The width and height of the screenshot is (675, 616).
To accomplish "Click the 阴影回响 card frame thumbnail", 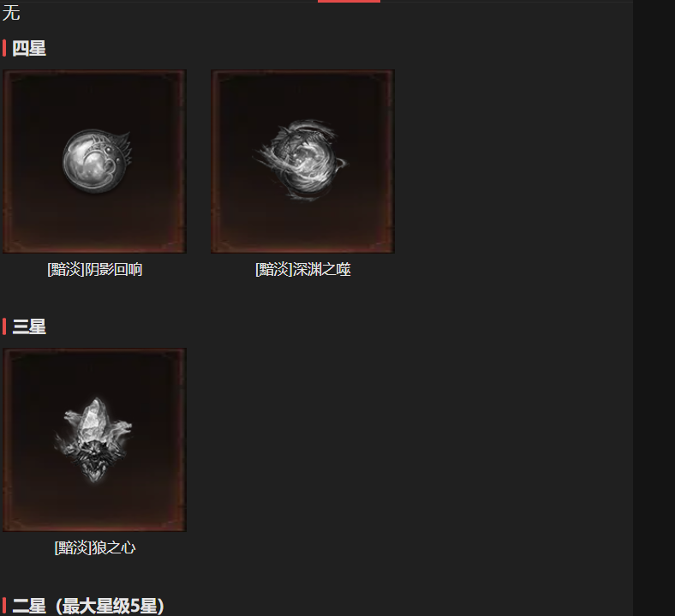I will (x=95, y=161).
